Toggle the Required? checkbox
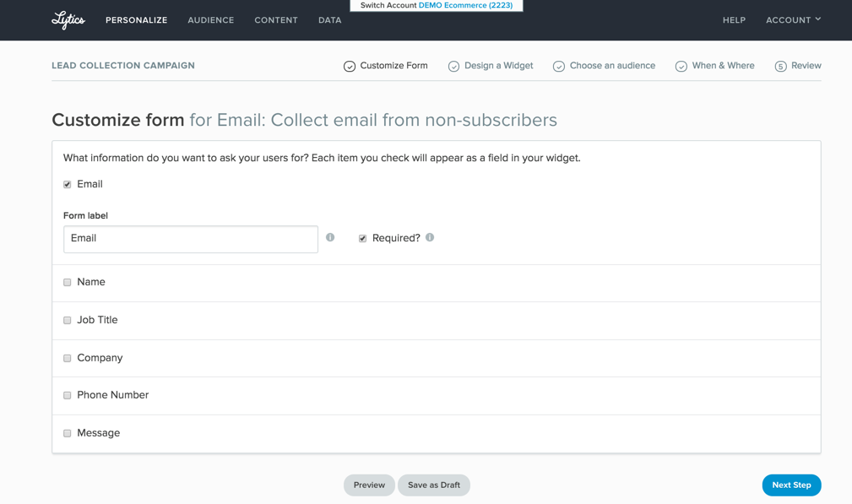 point(362,238)
